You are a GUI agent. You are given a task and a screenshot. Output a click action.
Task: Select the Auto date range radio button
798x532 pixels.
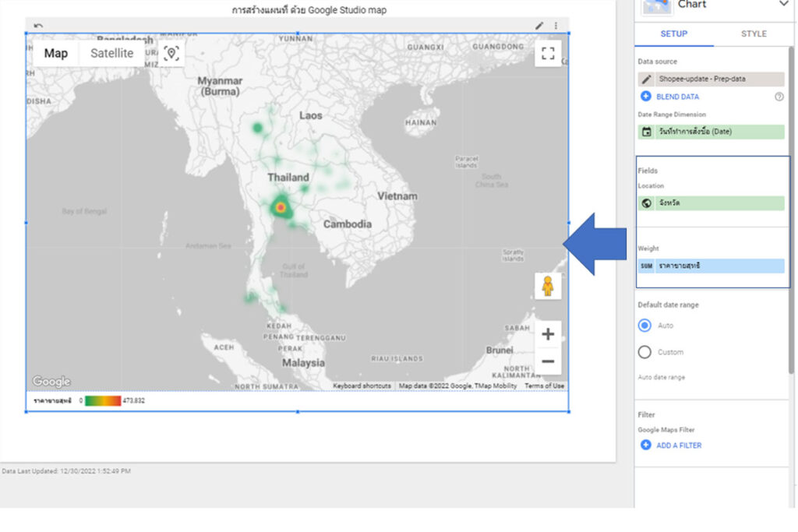click(644, 326)
